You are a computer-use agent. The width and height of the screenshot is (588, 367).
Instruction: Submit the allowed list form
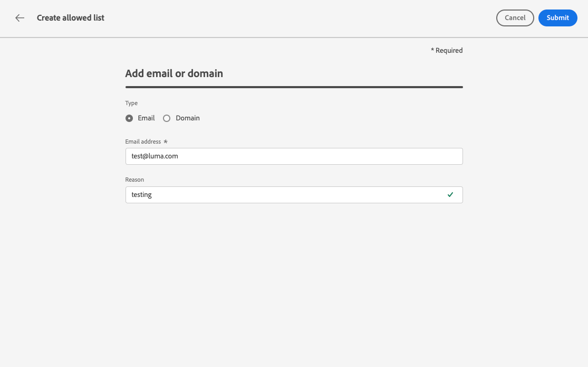pyautogui.click(x=557, y=18)
